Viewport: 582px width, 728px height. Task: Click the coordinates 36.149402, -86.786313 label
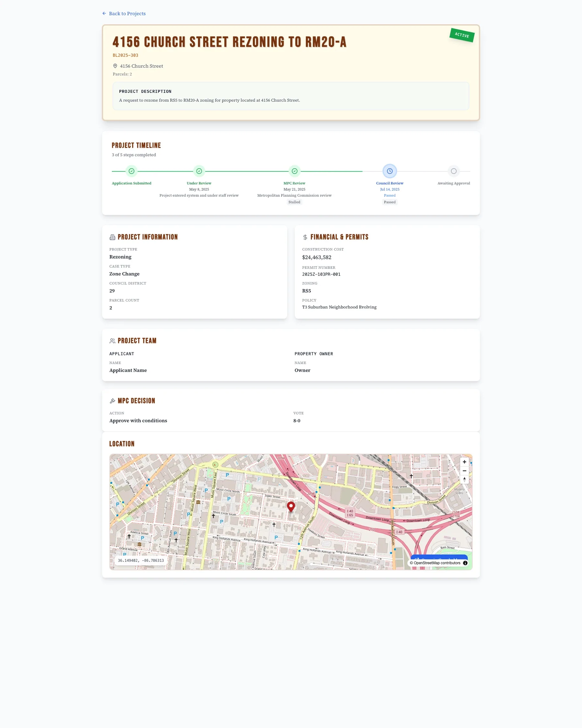point(141,560)
